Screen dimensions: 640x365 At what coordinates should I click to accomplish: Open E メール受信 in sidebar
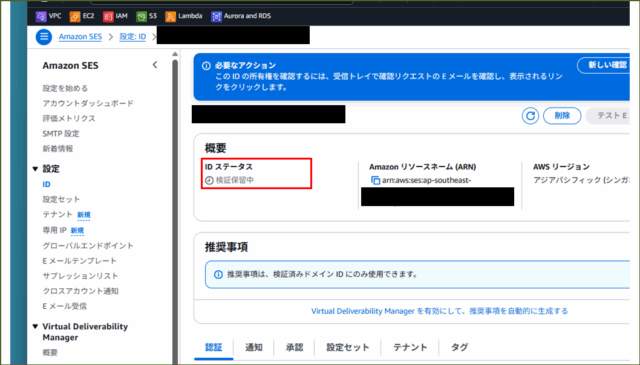click(64, 306)
